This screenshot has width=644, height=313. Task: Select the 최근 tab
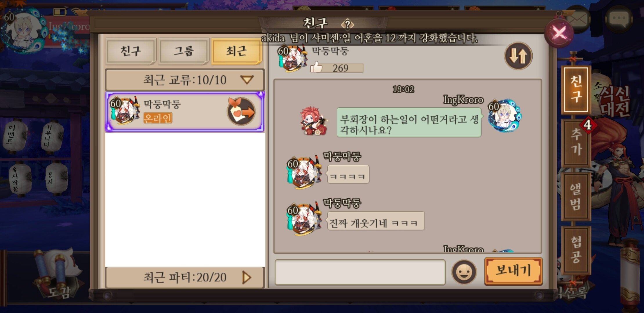click(236, 51)
